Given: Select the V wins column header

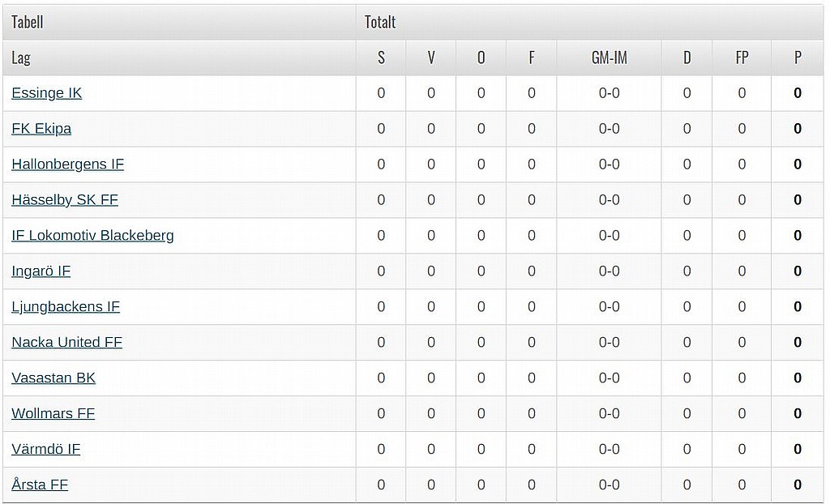Looking at the screenshot, I should tap(431, 58).
